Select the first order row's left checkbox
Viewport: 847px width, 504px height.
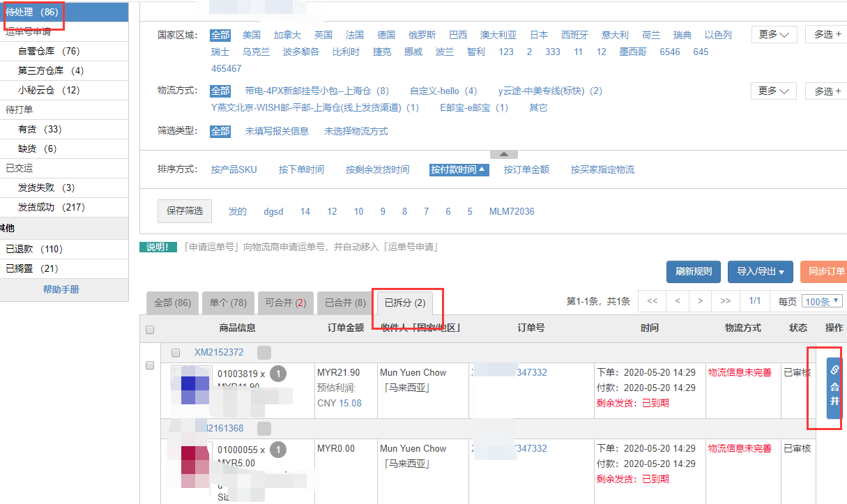[x=150, y=366]
